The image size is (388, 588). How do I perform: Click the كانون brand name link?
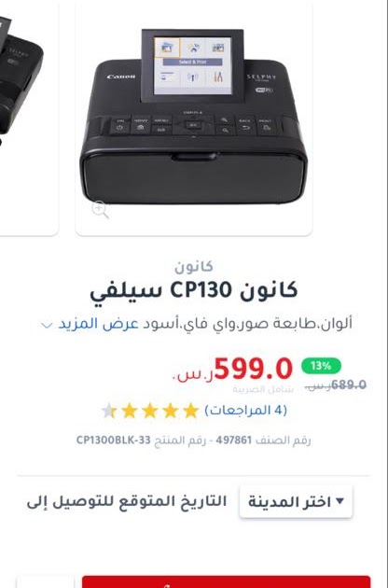click(x=194, y=266)
